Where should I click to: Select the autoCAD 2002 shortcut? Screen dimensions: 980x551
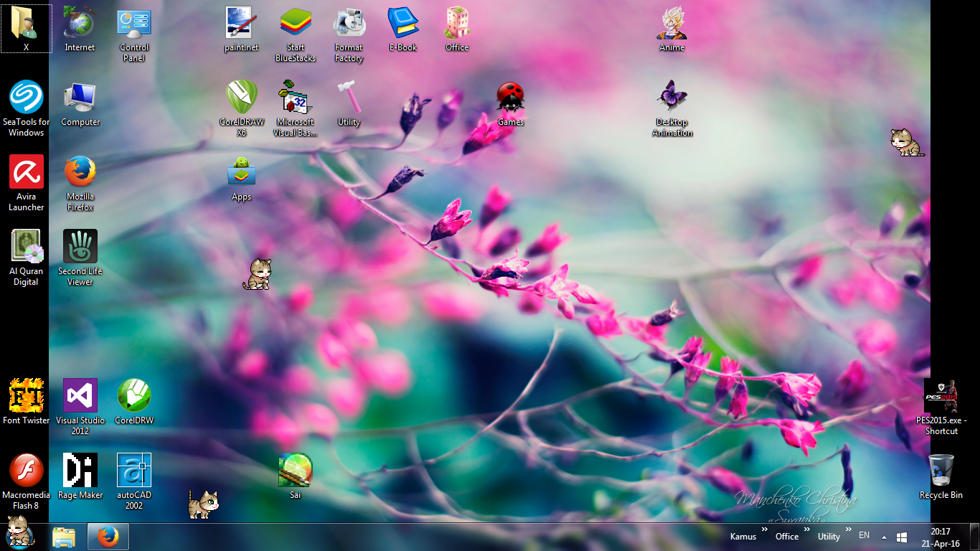pos(134,471)
